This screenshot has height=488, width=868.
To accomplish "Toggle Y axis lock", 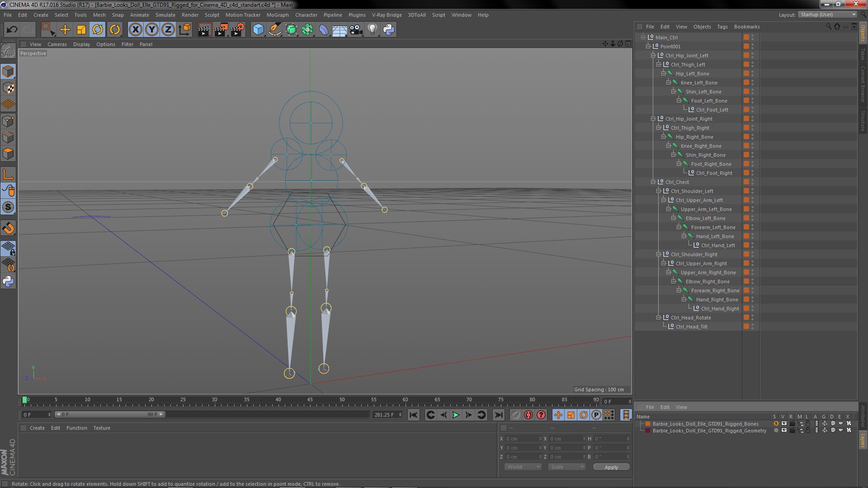I will pos(152,30).
